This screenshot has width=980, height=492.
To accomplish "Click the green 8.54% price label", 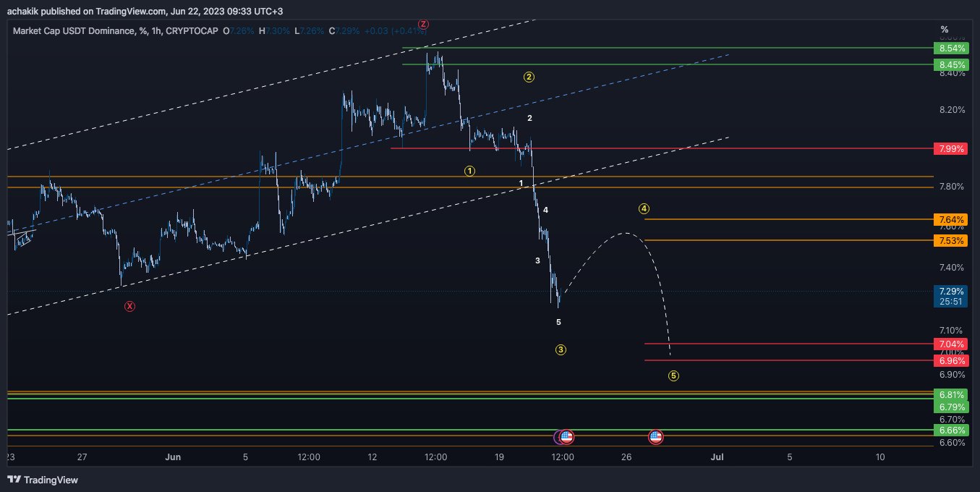I will point(951,48).
